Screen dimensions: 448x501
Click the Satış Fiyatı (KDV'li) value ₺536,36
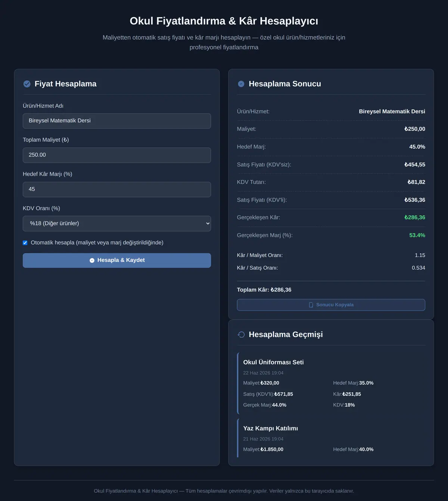click(x=415, y=200)
